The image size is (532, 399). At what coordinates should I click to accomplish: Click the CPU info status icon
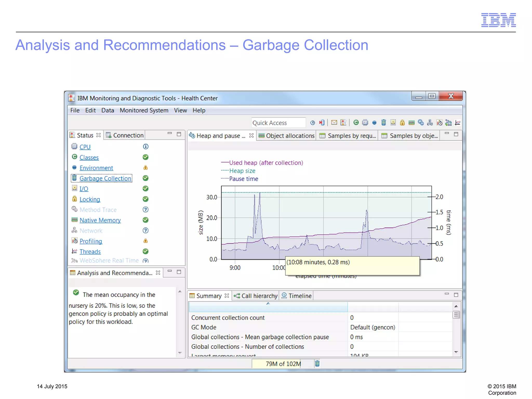click(x=146, y=147)
